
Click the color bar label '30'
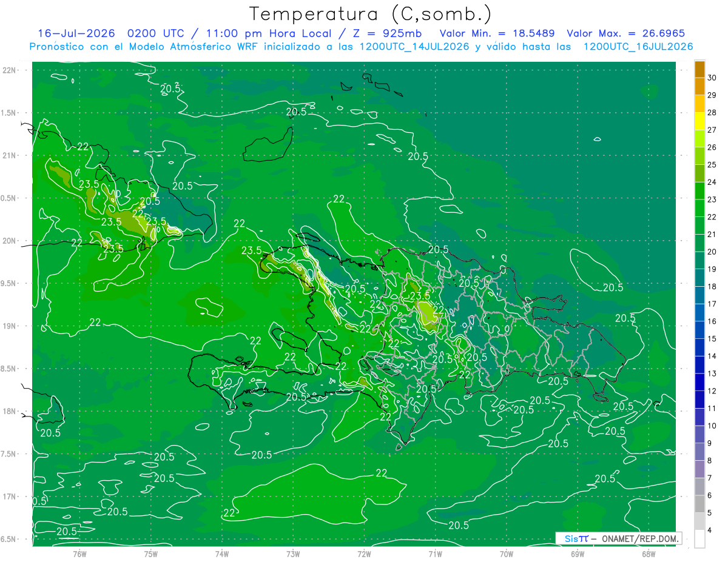[712, 78]
